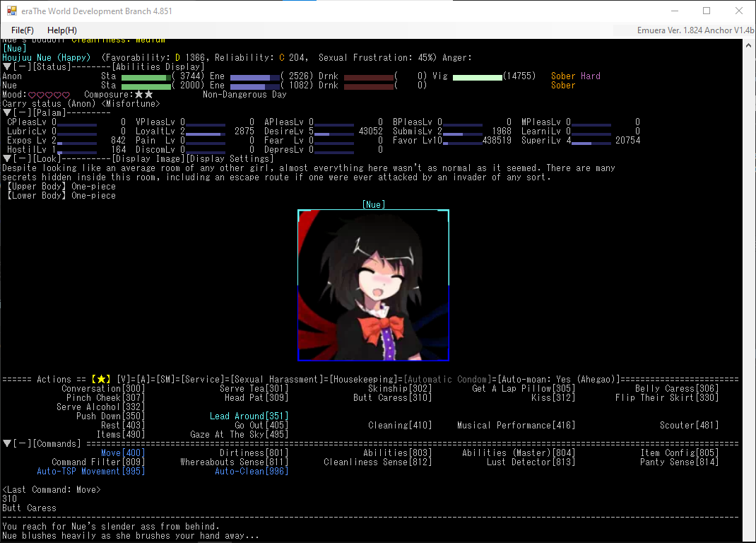756x543 pixels.
Task: Select the Conversation[300] action
Action: (x=103, y=389)
